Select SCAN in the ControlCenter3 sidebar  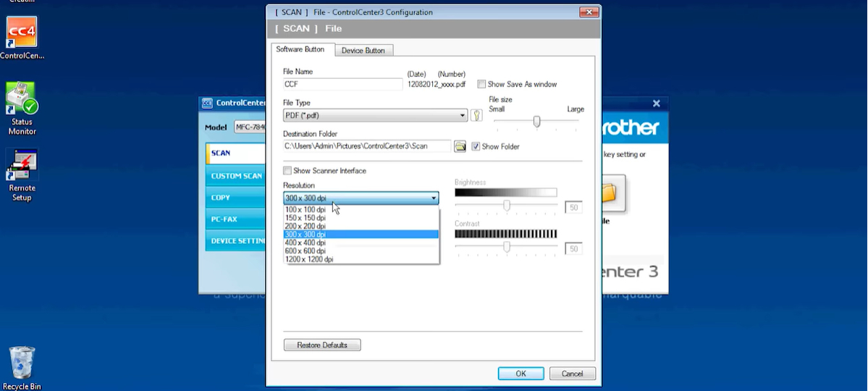236,154
